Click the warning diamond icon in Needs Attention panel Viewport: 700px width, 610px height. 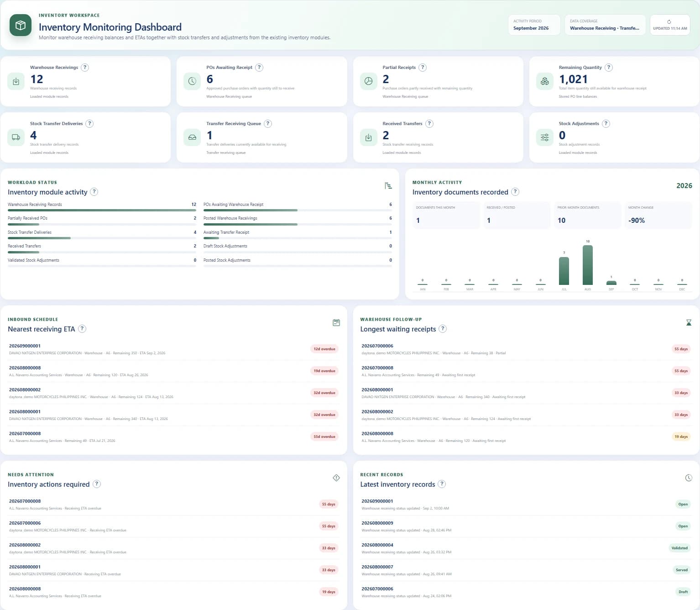pyautogui.click(x=336, y=478)
